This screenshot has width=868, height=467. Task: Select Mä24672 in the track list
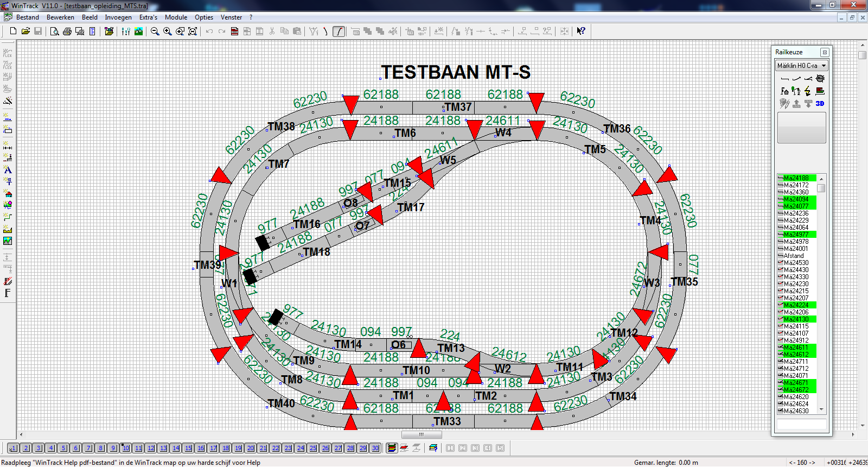797,390
